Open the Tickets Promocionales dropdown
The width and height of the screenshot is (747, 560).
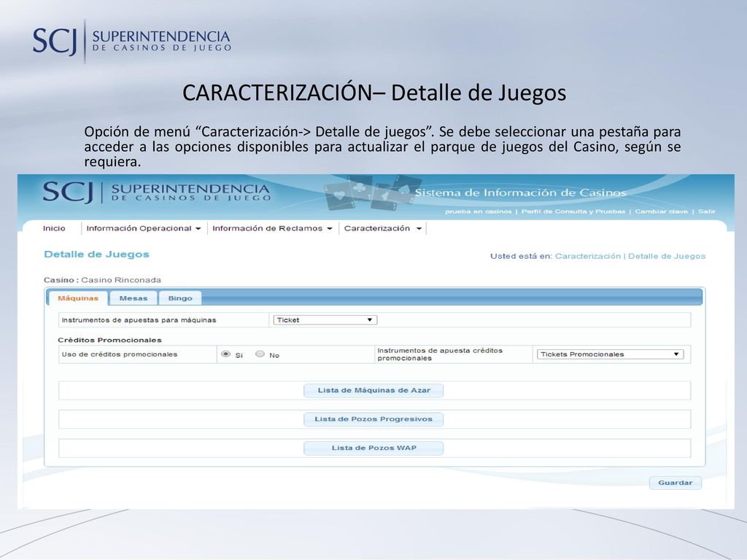pos(610,354)
